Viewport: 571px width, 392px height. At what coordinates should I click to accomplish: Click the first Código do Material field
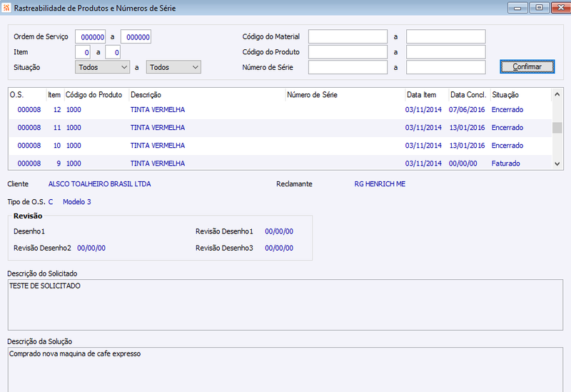(348, 37)
